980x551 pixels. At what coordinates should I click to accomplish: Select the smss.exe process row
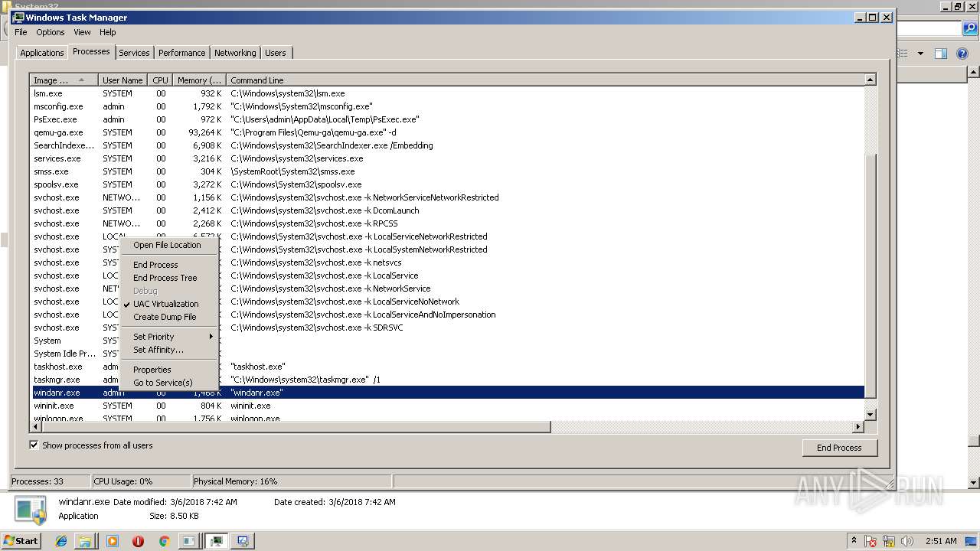(x=447, y=171)
